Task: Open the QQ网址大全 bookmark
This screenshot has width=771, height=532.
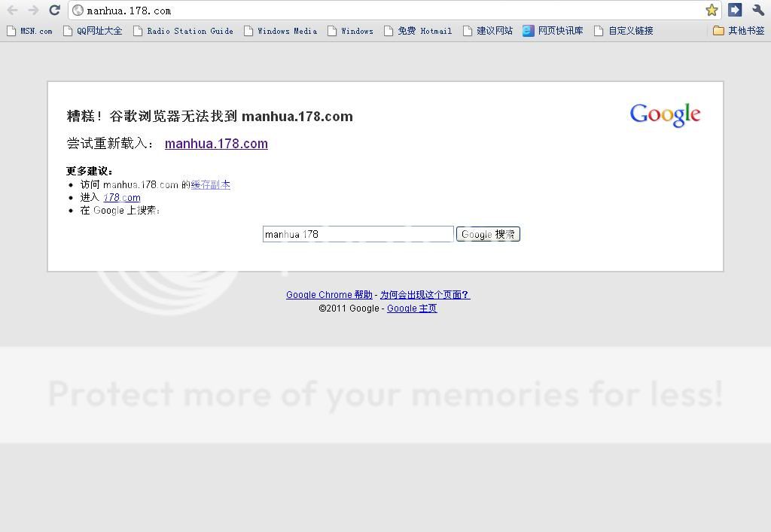Action: (x=93, y=31)
